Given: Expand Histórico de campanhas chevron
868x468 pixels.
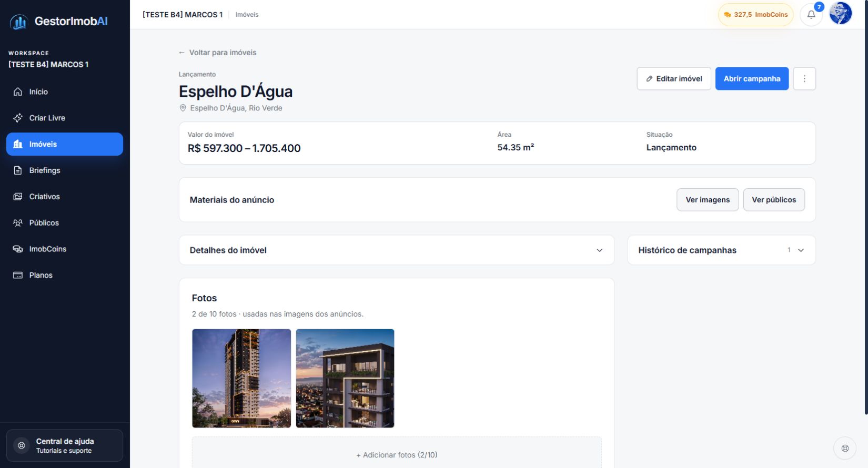Looking at the screenshot, I should pyautogui.click(x=801, y=250).
